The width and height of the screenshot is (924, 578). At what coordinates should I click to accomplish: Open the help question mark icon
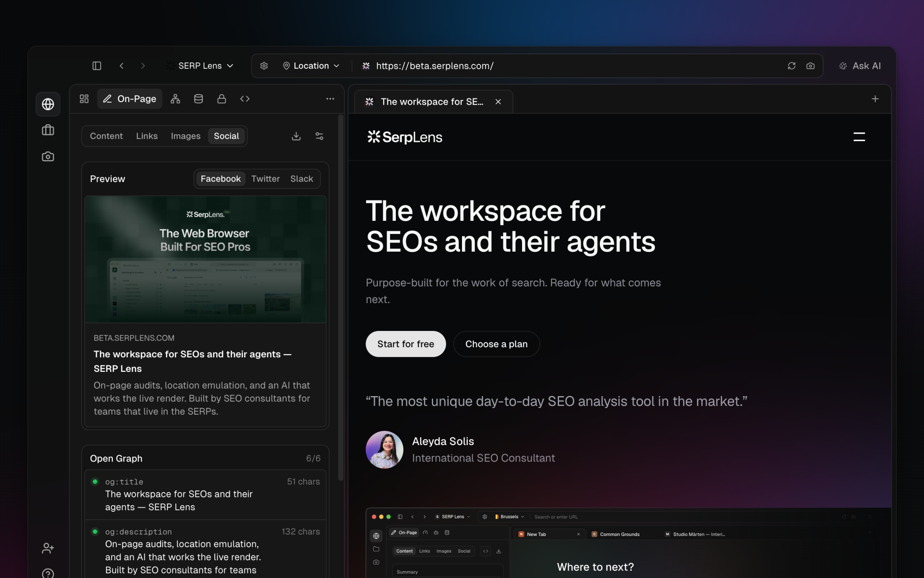[48, 574]
